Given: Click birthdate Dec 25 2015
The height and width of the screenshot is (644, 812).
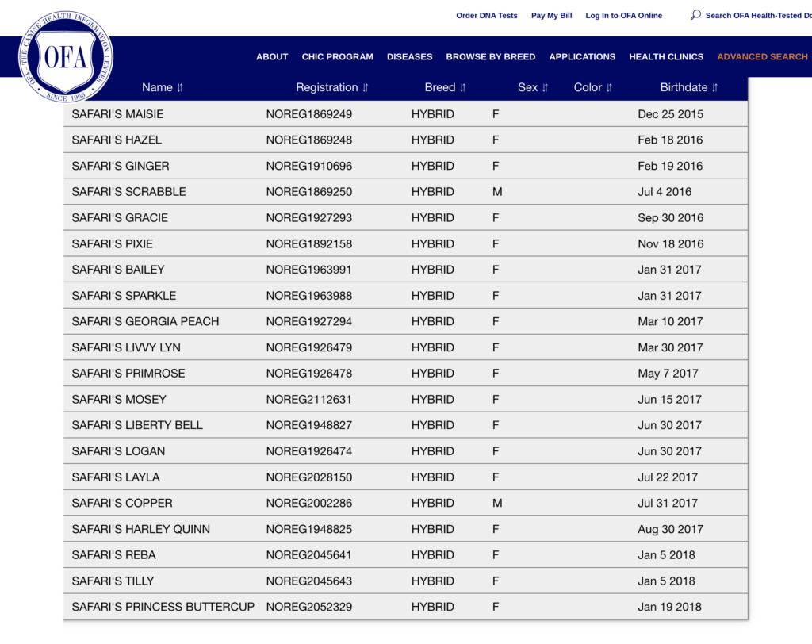Looking at the screenshot, I should (x=671, y=114).
